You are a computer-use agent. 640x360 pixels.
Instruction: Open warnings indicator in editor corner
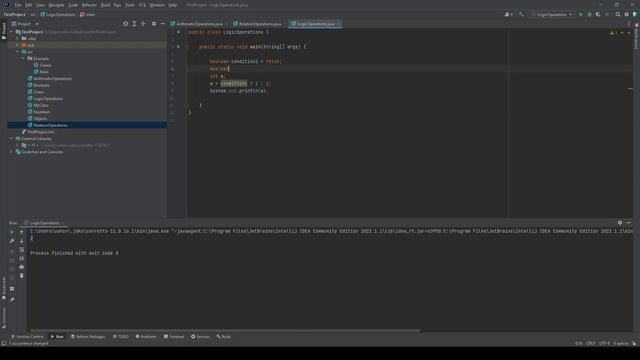tap(613, 33)
